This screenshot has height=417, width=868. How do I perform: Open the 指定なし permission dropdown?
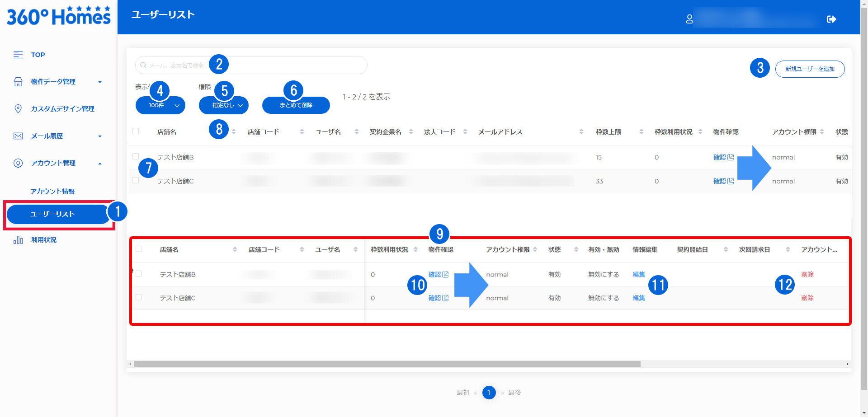click(x=224, y=105)
